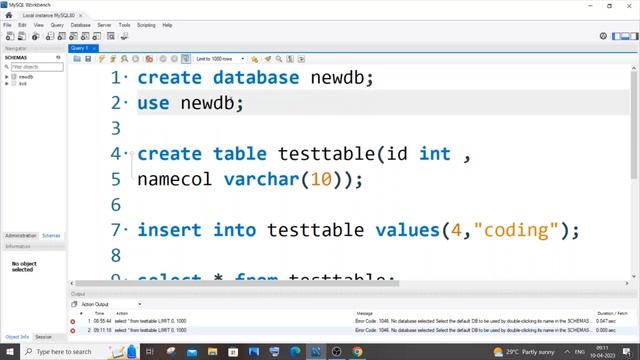Open the Action Output dropdown

(111, 304)
